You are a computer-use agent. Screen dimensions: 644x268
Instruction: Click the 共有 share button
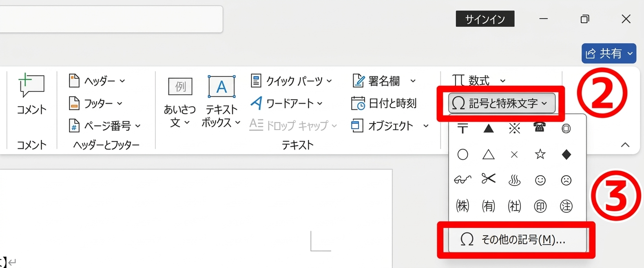pyautogui.click(x=609, y=54)
